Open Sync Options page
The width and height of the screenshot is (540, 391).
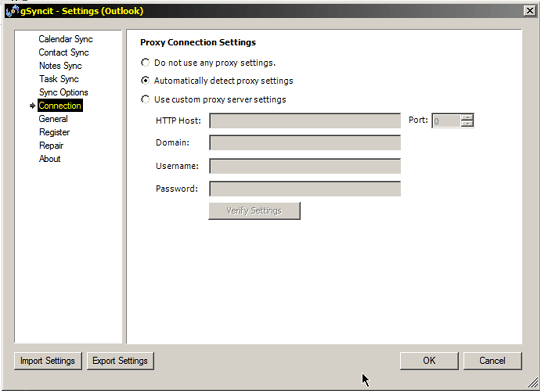tap(63, 92)
